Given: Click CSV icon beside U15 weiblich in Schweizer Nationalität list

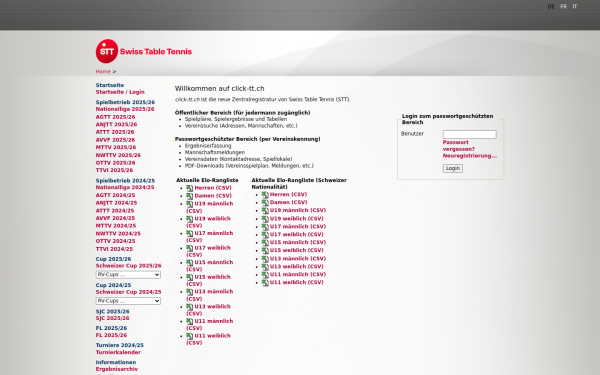Looking at the screenshot, I should [x=265, y=251].
